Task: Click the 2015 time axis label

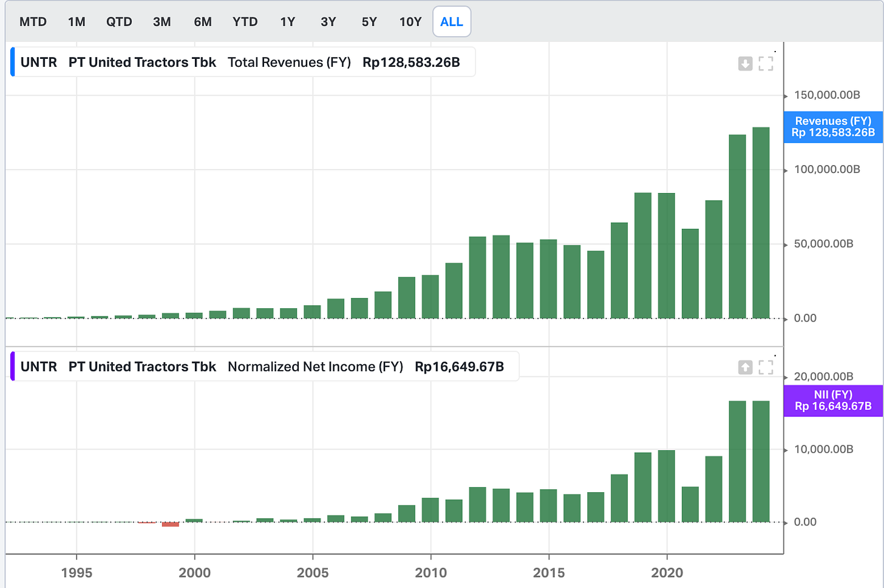Action: pyautogui.click(x=549, y=573)
